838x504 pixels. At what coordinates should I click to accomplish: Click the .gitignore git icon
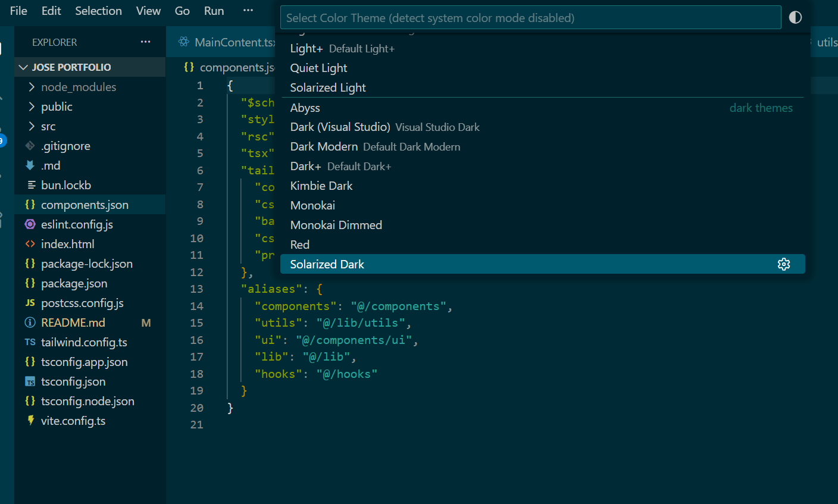click(30, 146)
